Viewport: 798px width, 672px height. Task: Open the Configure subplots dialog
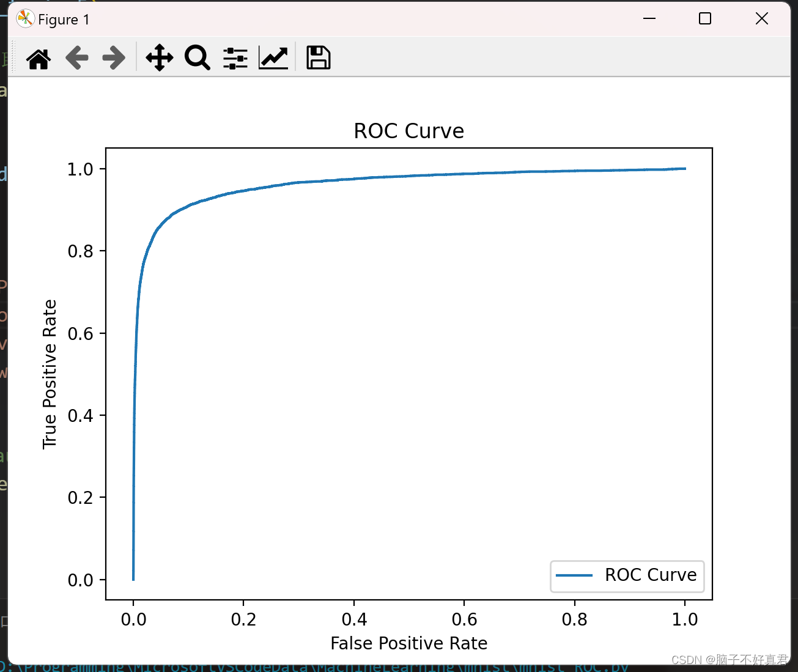(x=235, y=57)
